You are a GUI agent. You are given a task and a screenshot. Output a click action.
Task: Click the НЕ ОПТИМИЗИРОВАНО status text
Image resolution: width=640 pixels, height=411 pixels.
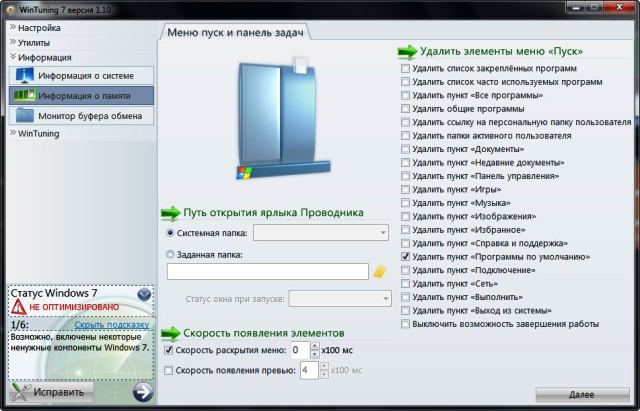point(74,307)
